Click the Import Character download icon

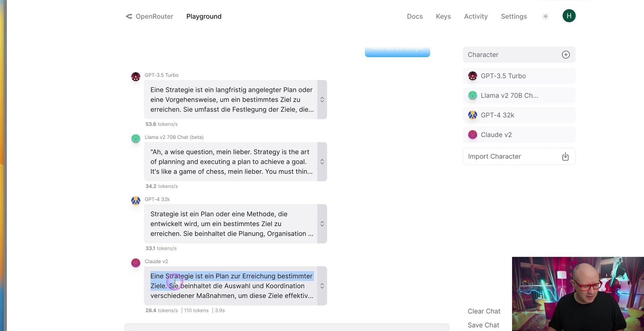[565, 157]
